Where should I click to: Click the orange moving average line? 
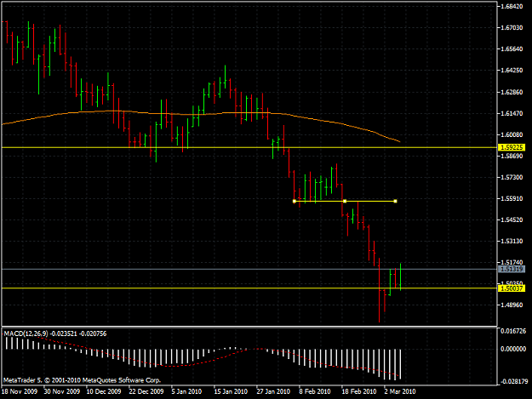point(203,114)
